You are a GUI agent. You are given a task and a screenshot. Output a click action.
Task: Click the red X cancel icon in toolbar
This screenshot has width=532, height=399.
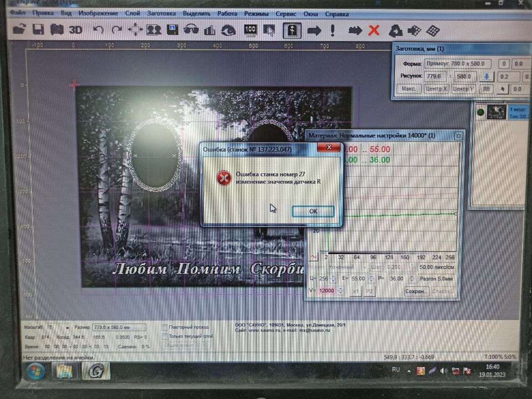pyautogui.click(x=374, y=30)
